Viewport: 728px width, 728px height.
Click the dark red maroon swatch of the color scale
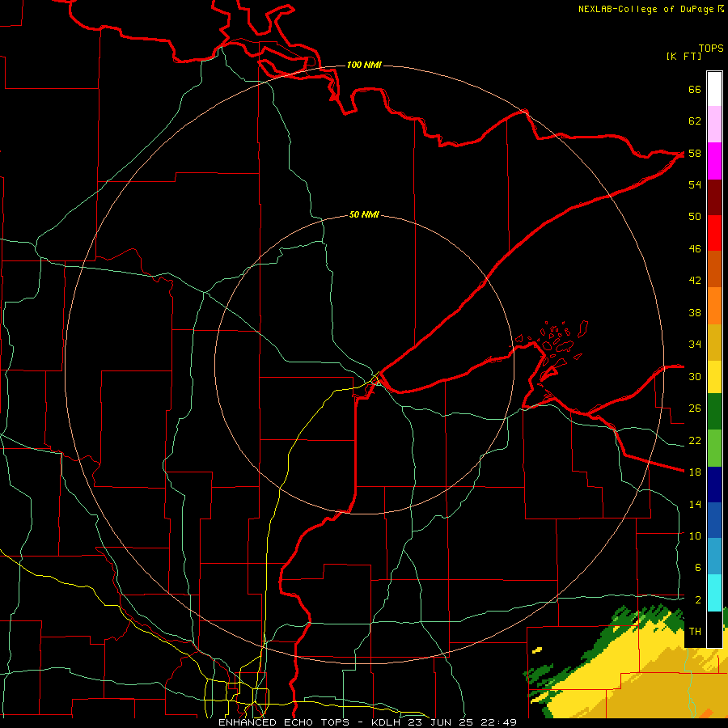point(714,197)
